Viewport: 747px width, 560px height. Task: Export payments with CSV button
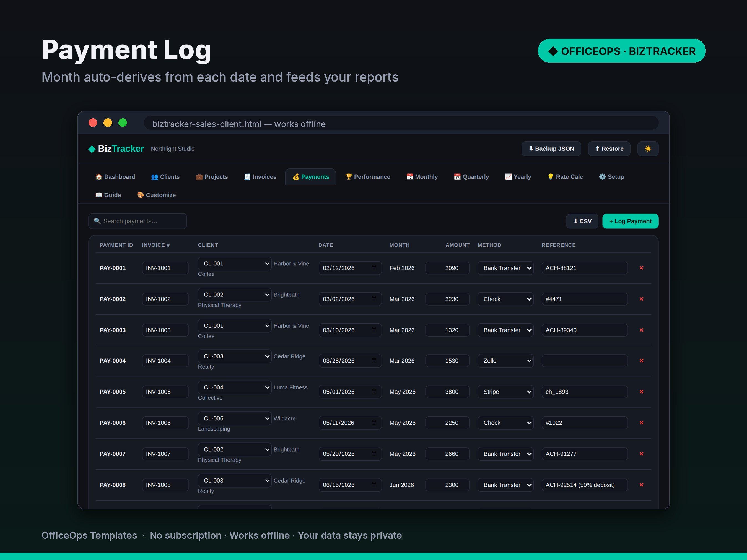pyautogui.click(x=582, y=222)
